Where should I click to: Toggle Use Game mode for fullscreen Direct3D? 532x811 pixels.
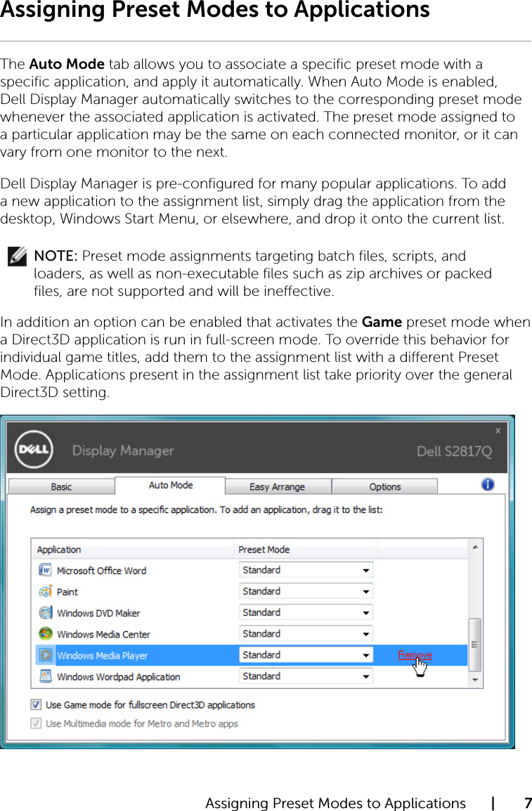[x=36, y=704]
